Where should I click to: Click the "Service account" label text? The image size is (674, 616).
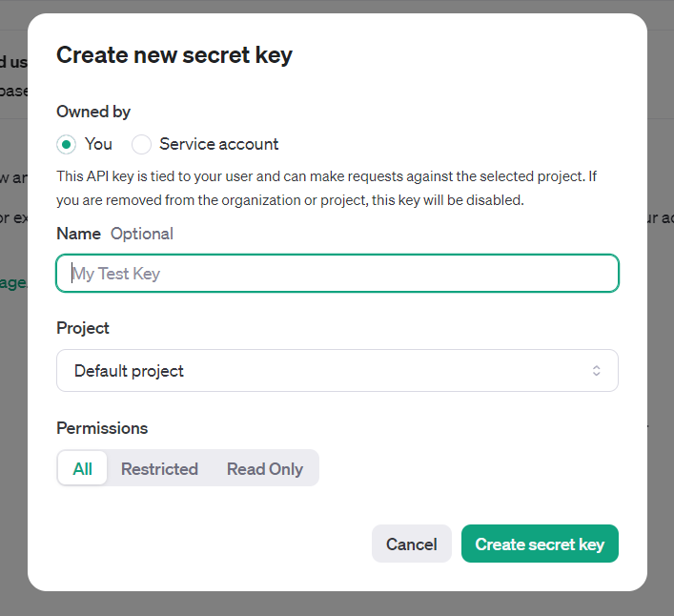tap(218, 144)
